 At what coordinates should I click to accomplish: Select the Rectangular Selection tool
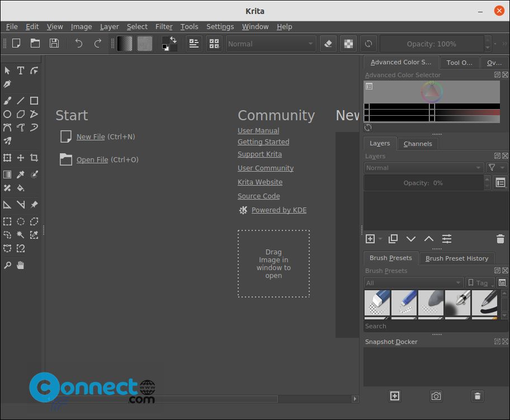pos(7,221)
